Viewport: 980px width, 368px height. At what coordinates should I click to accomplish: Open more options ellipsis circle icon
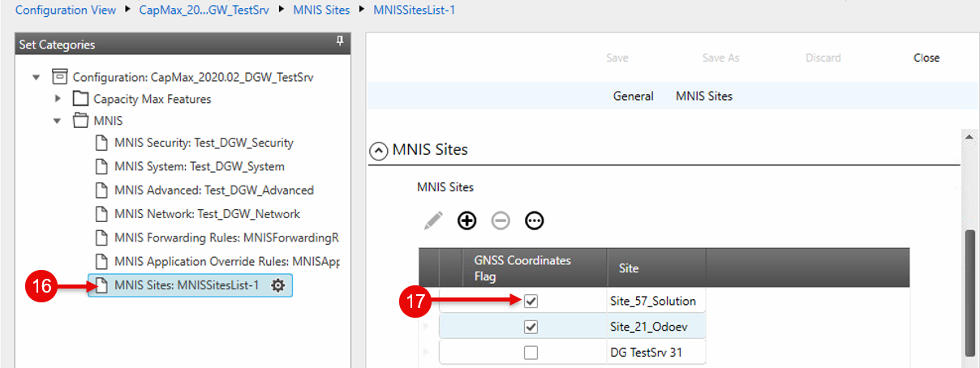tap(534, 220)
